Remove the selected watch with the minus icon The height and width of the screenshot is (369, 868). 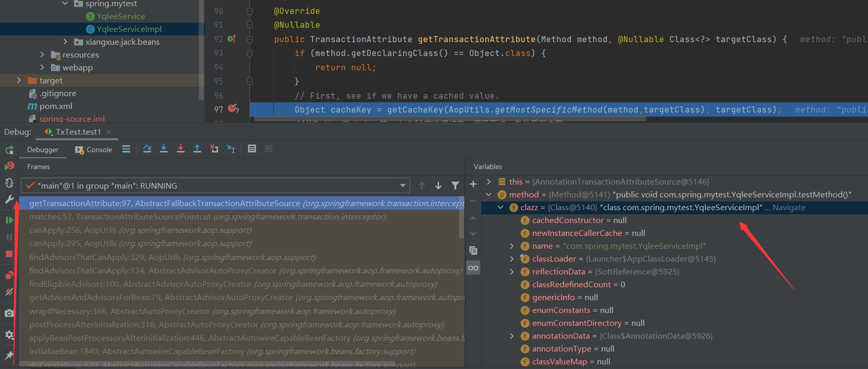pos(473,201)
